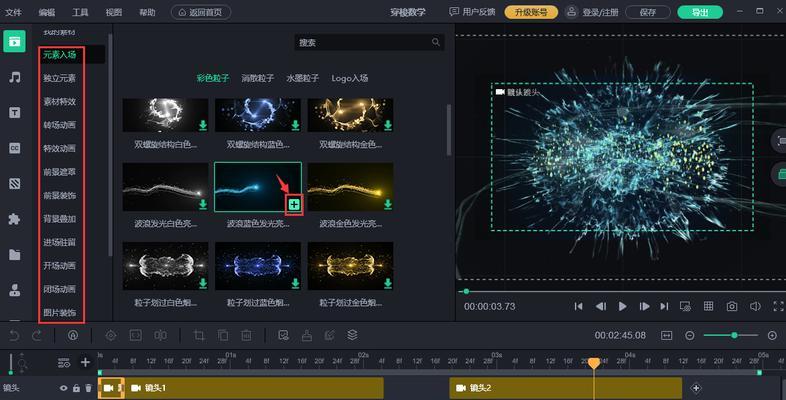Click the redo arrow in toolbar

(x=37, y=335)
